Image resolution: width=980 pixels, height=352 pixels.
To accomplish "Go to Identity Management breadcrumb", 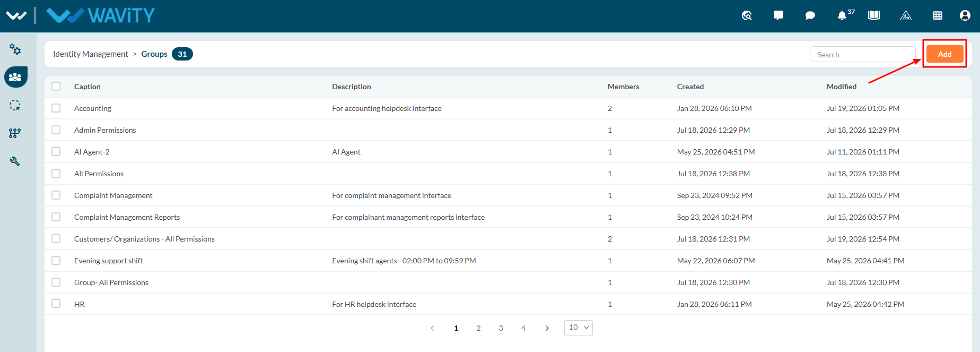I will [91, 54].
